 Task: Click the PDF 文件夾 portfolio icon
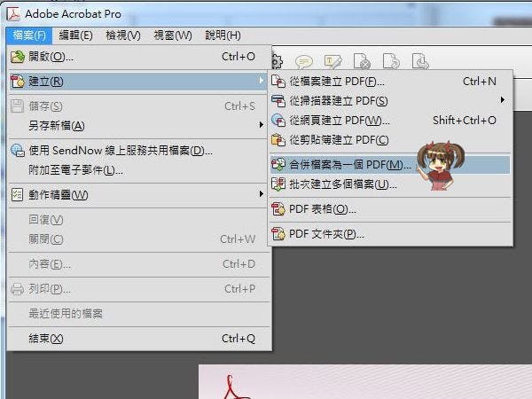278,234
